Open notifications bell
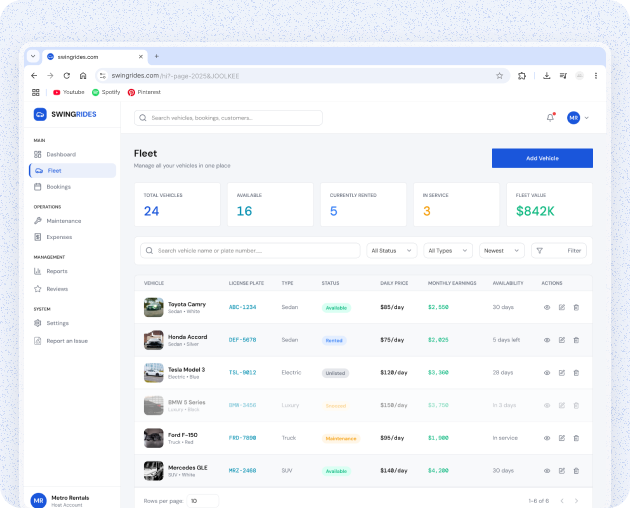Screen dimensions: 630x508 550,117
